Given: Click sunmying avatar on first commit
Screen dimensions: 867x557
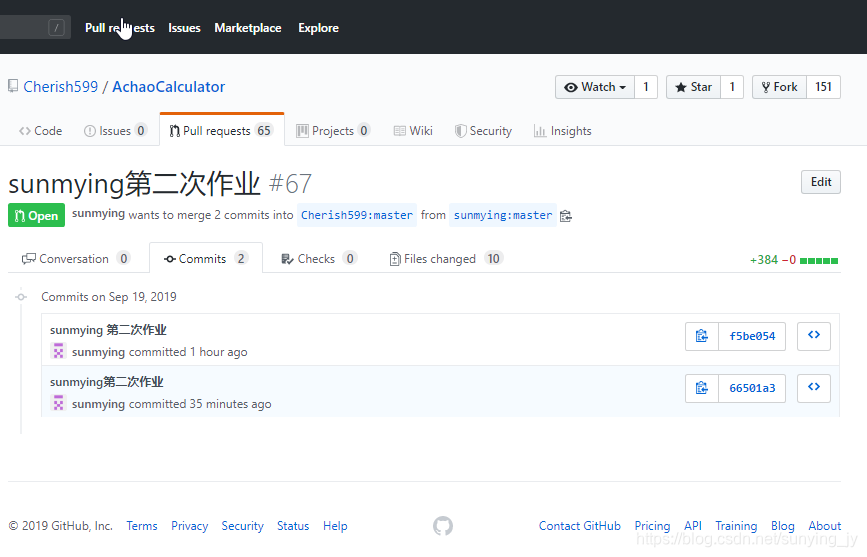Looking at the screenshot, I should coord(58,351).
